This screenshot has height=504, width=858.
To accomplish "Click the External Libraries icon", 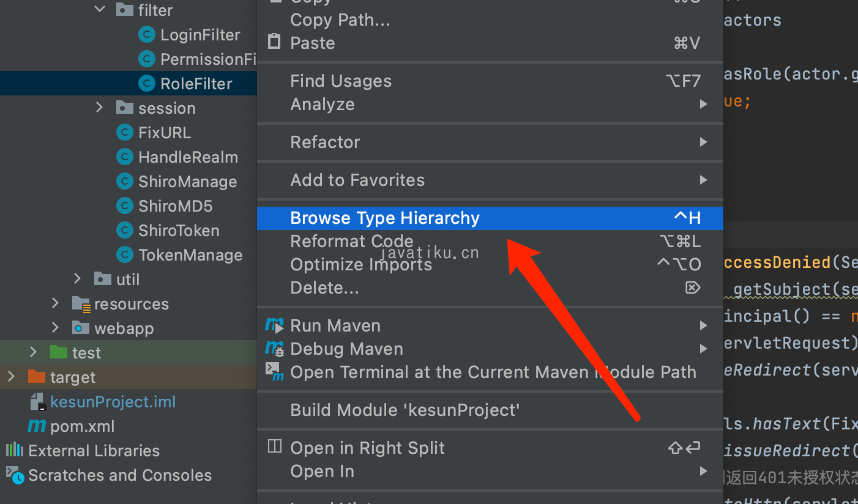I will [x=15, y=451].
